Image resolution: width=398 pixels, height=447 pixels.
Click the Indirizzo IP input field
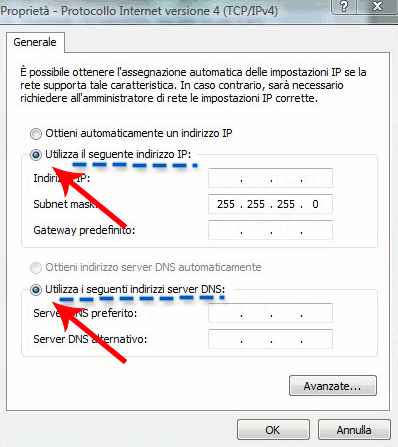click(x=270, y=178)
